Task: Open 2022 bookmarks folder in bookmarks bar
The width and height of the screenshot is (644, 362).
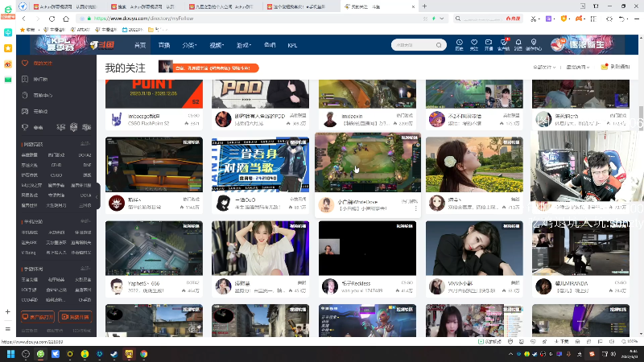Action: click(x=133, y=30)
